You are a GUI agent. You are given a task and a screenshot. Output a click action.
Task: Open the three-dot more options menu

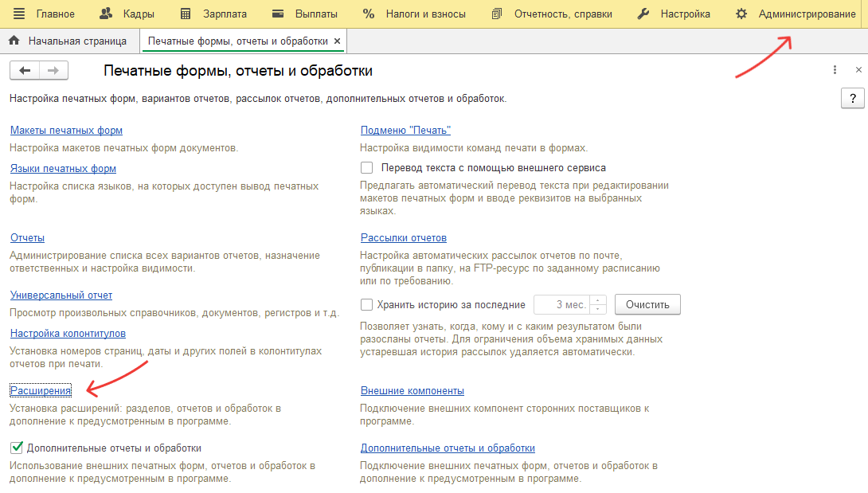point(835,70)
